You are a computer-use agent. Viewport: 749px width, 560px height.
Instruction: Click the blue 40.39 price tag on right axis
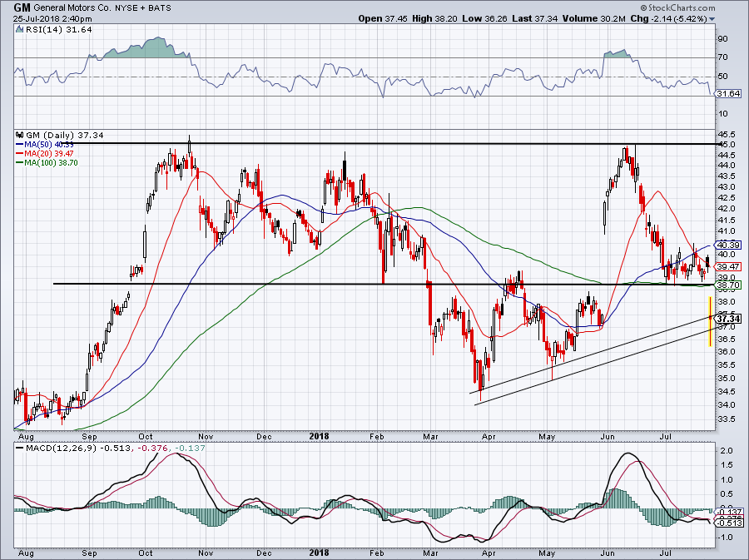729,245
